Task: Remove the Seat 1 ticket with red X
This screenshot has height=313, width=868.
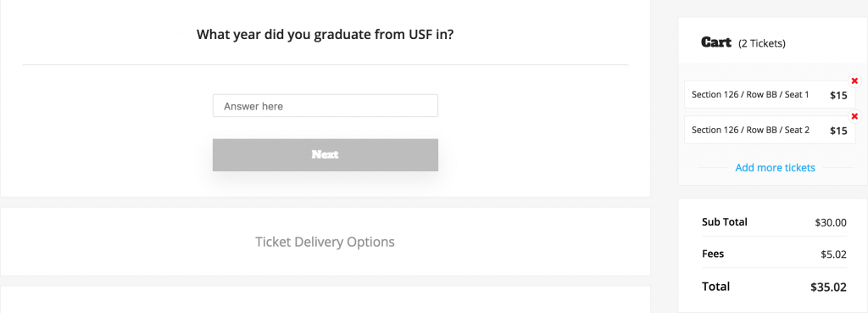Action: pyautogui.click(x=854, y=81)
